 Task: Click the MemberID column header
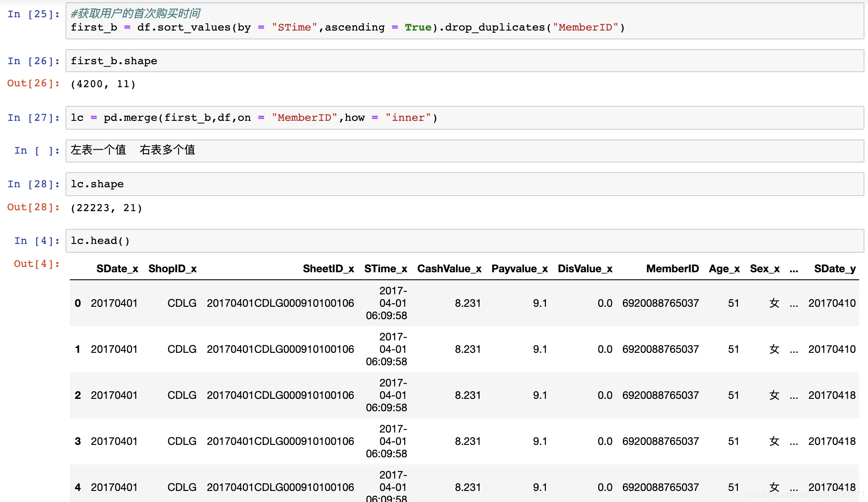pos(672,269)
